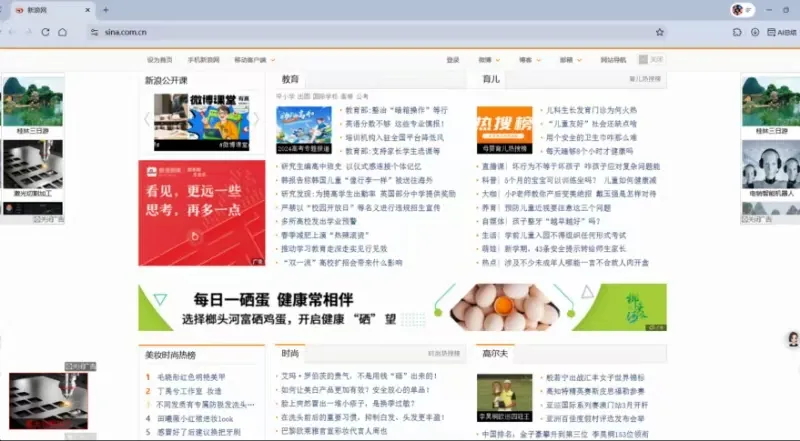Close the left sidebar ad via 关闭广告
Image resolution: width=800 pixels, height=441 pixels.
(x=48, y=219)
